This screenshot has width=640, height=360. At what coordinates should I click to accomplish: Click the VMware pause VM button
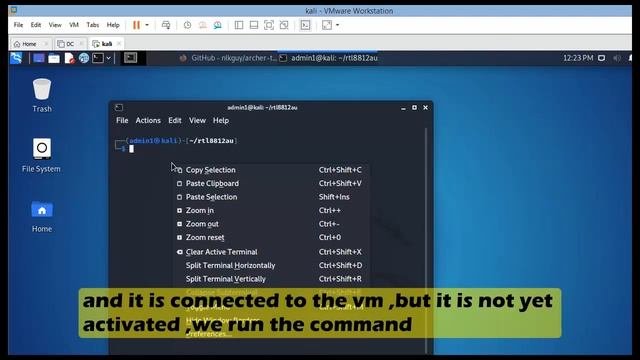point(136,25)
